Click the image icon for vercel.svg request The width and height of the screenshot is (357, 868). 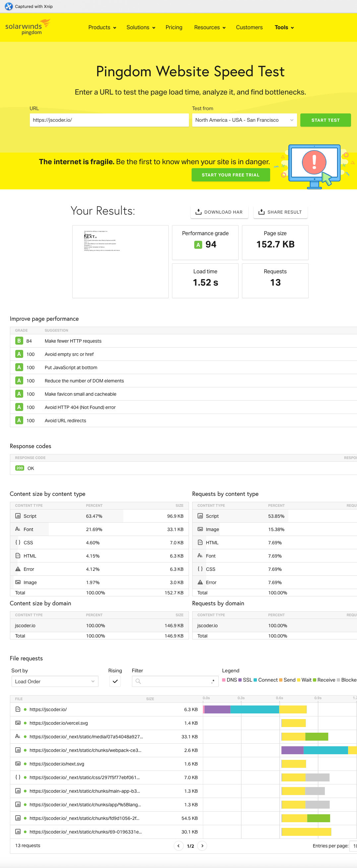coord(18,723)
